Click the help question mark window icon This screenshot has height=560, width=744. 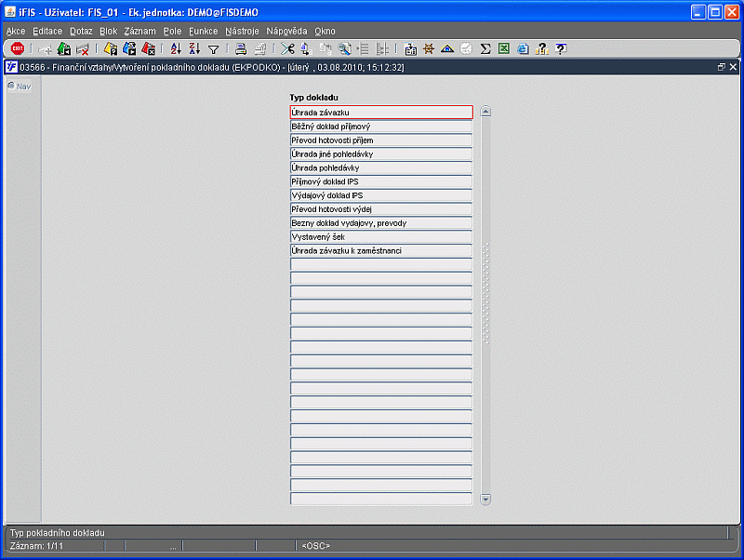[561, 48]
